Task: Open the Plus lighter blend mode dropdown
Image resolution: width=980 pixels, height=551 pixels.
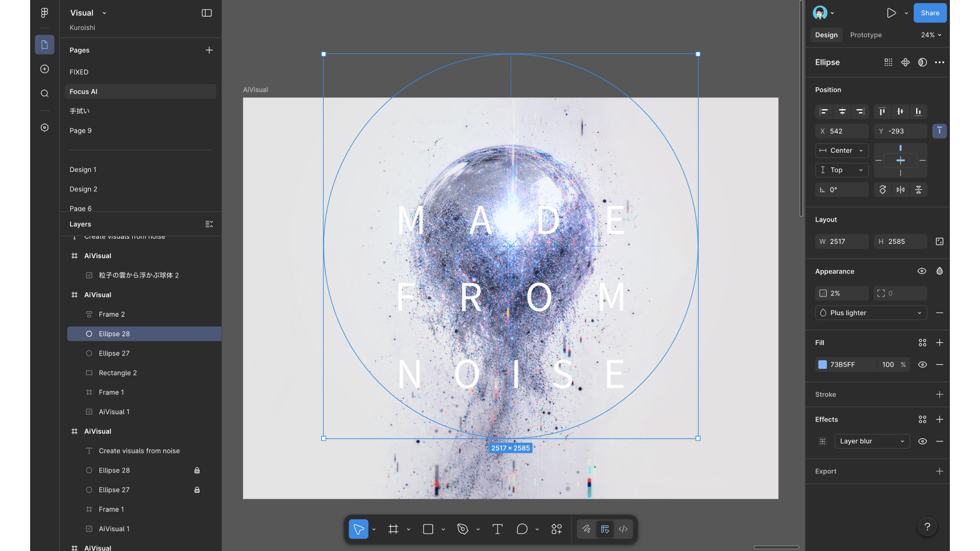Action: pyautogui.click(x=871, y=313)
